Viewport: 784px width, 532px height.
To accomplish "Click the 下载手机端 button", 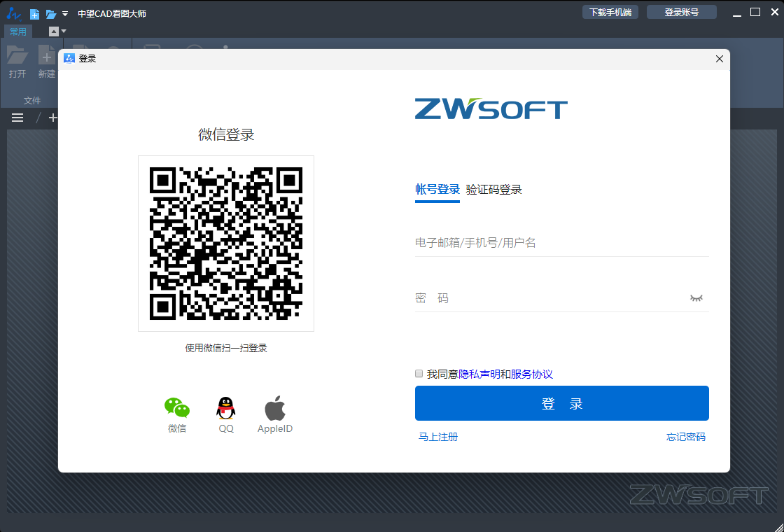I will 610,13.
